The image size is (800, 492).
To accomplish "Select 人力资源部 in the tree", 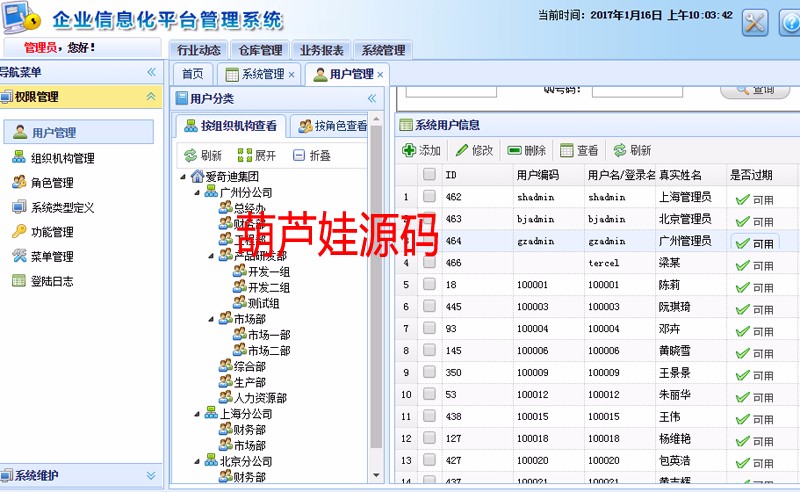I will coord(260,398).
